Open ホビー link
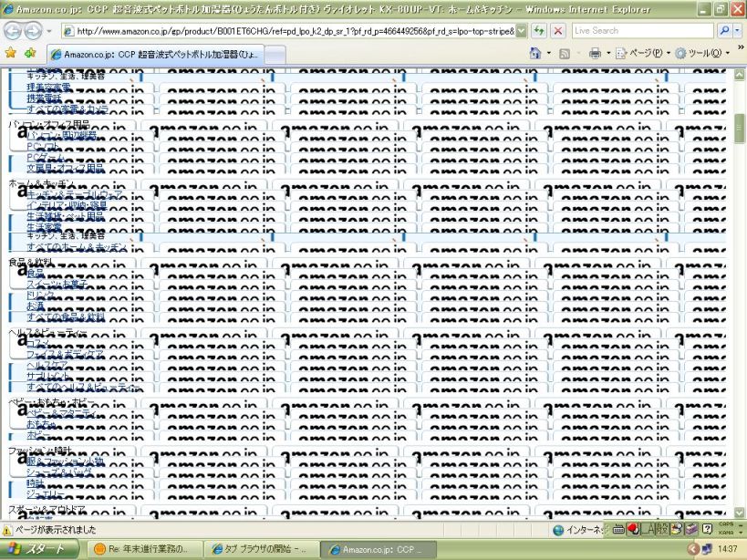This screenshot has width=747, height=560. [38, 435]
